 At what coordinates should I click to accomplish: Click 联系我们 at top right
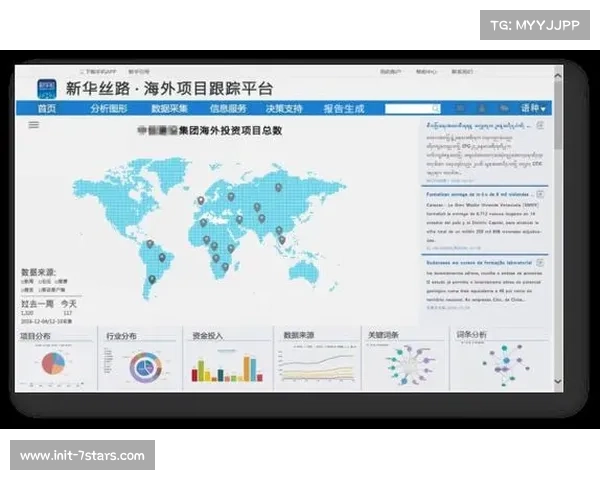(x=462, y=72)
